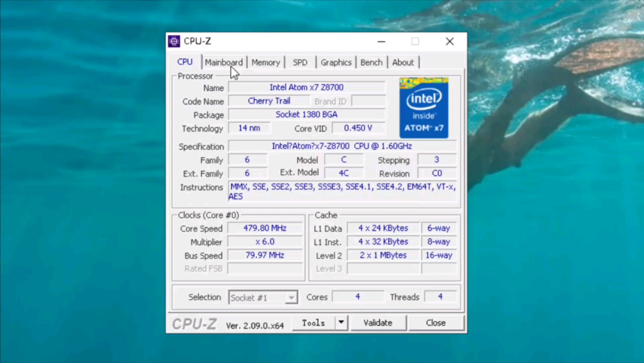Switch to the Bench tab
This screenshot has width=644, height=363.
(371, 62)
